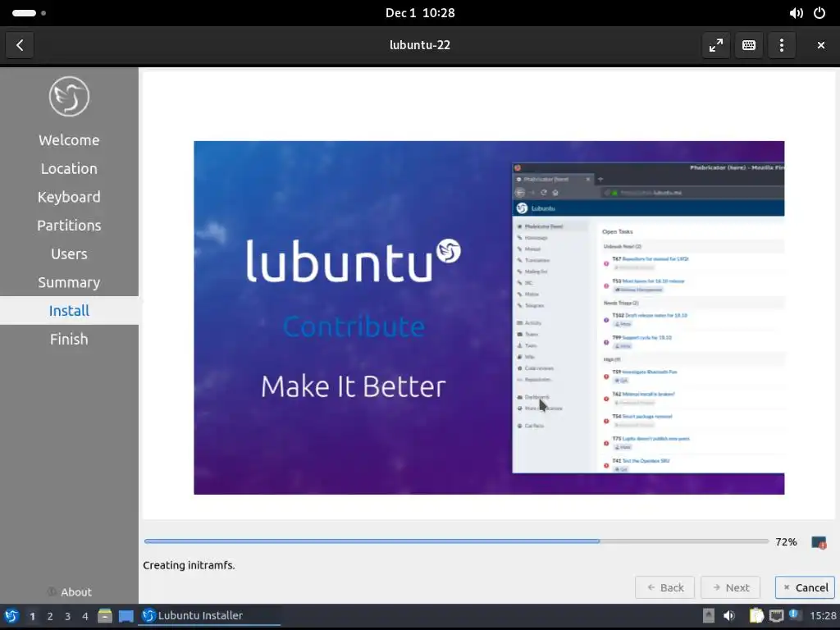
Task: Select the Summary step
Action: pos(69,282)
